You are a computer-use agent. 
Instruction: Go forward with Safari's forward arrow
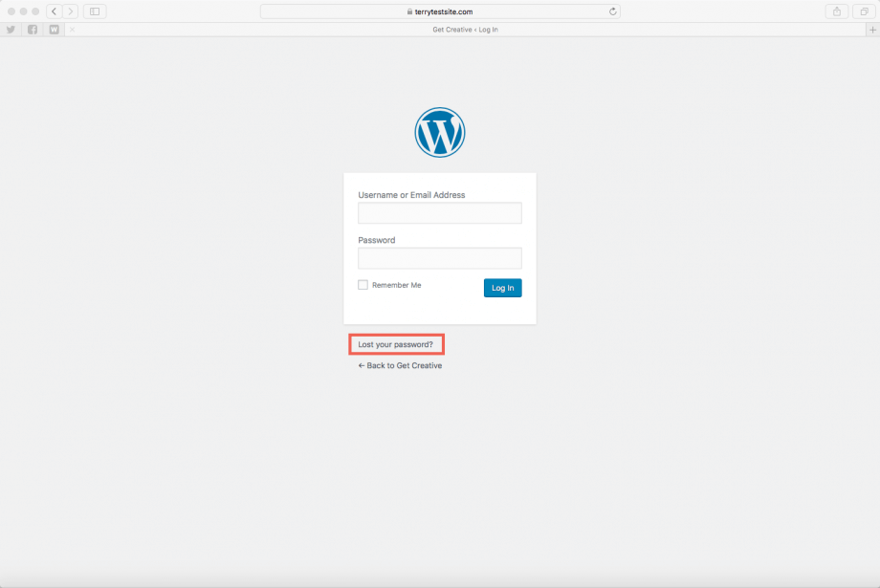pos(70,11)
